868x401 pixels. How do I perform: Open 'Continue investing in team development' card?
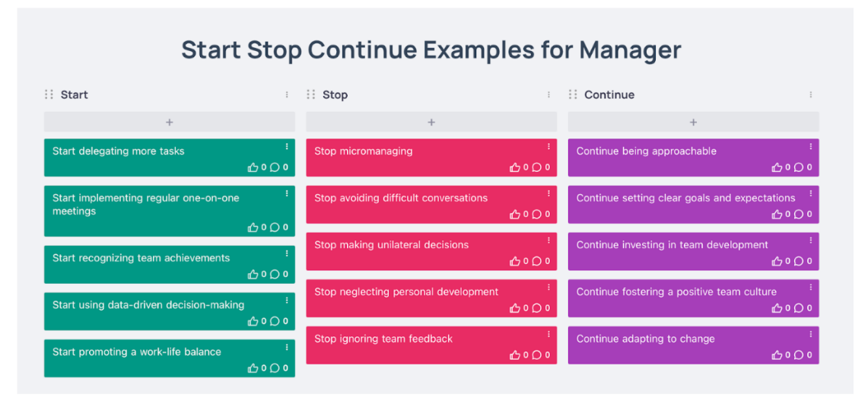(672, 245)
